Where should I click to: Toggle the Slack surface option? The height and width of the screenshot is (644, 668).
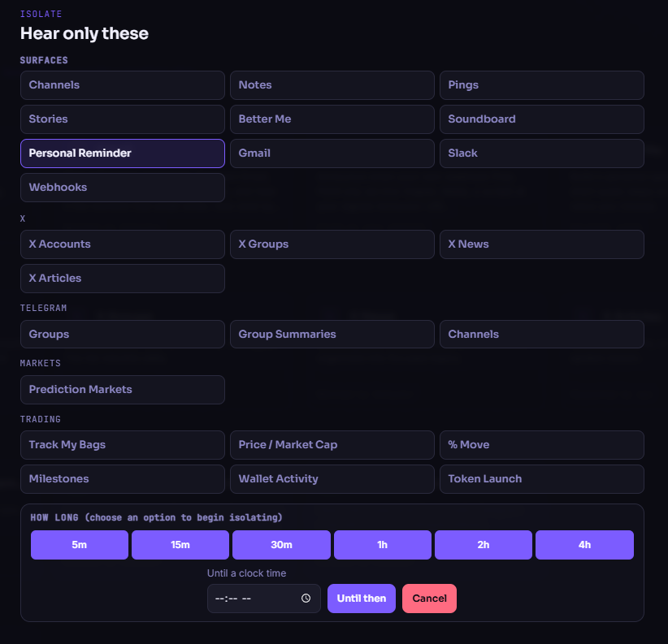[x=541, y=153]
